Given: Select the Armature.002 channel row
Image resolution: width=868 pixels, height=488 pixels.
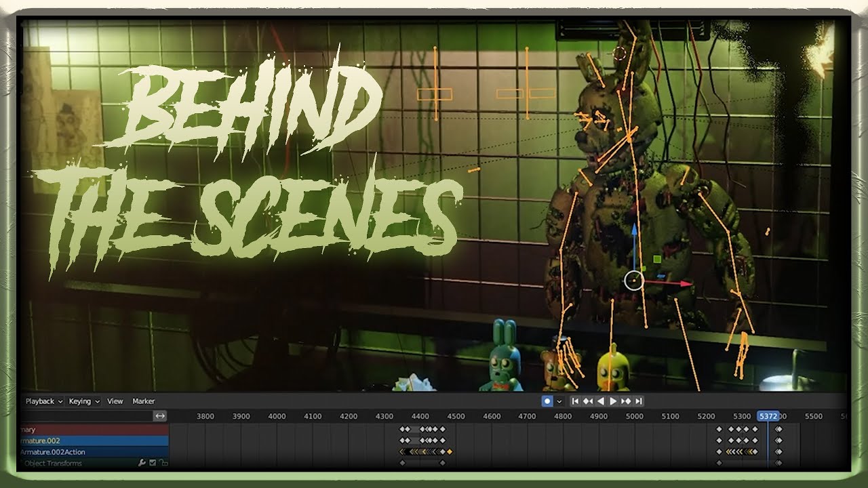Looking at the screenshot, I should [x=94, y=441].
